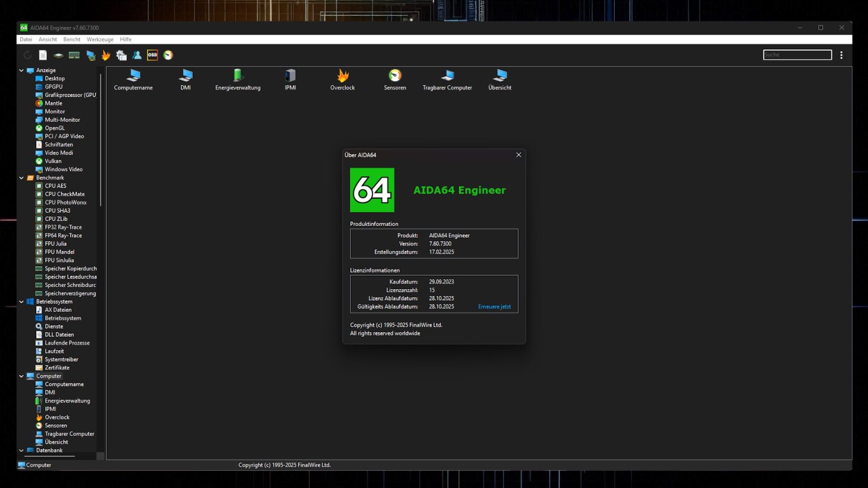Screen dimensions: 868x488
Task: Open the Hilfe menu
Action: pyautogui.click(x=125, y=39)
